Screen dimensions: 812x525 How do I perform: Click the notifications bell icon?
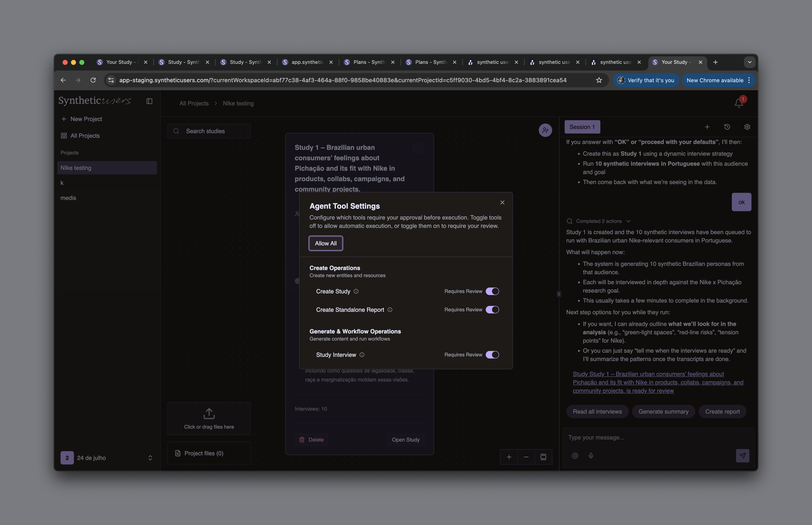738,103
